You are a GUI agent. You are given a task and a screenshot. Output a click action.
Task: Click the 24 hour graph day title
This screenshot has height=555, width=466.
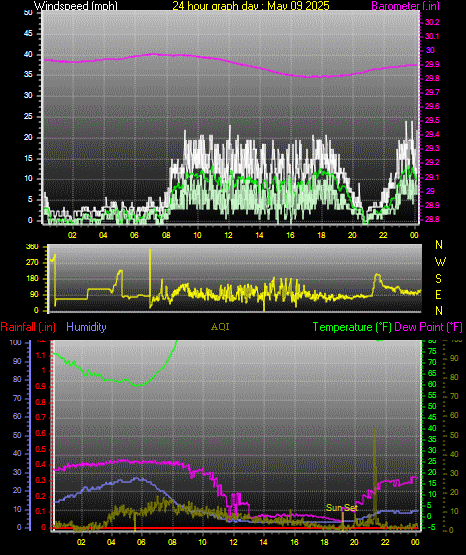[251, 5]
